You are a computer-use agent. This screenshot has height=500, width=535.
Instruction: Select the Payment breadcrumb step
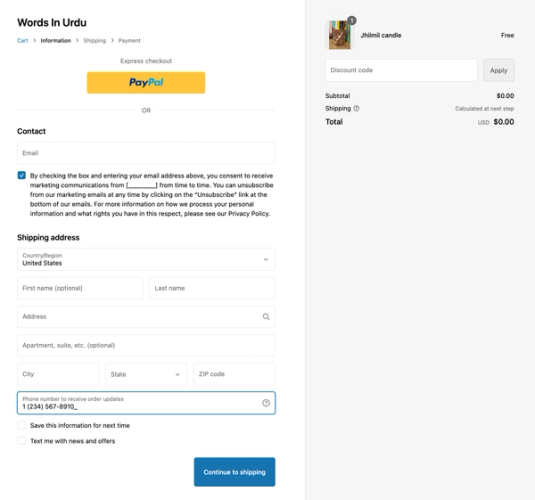tap(129, 41)
